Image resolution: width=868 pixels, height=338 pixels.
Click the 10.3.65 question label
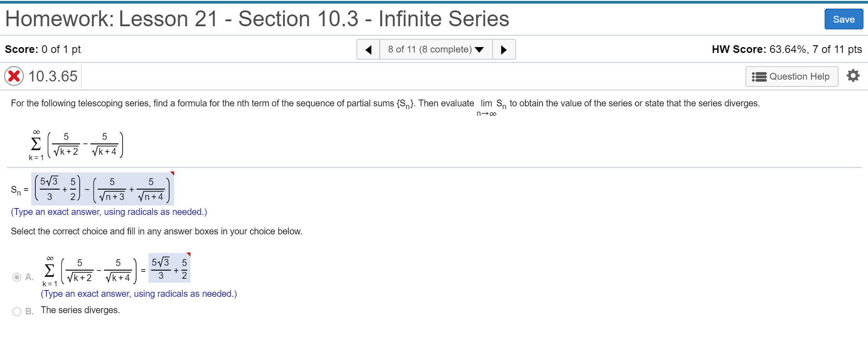tap(52, 76)
